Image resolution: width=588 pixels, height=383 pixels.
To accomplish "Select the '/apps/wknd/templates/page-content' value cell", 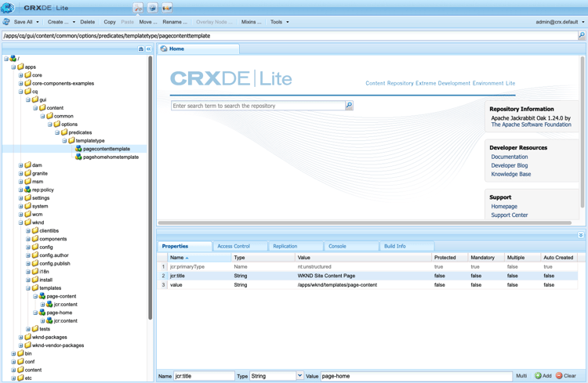I will click(x=363, y=285).
